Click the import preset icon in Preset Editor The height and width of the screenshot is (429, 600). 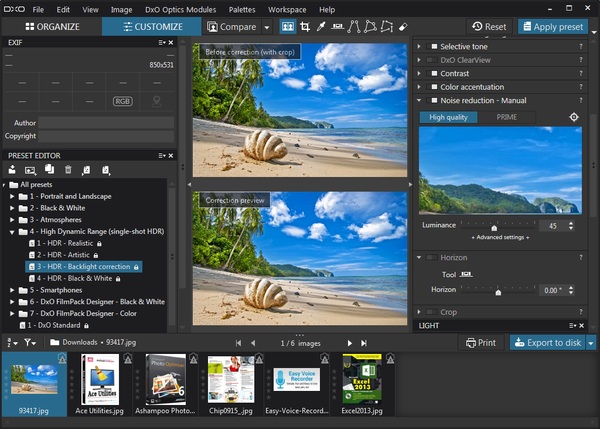(x=85, y=170)
